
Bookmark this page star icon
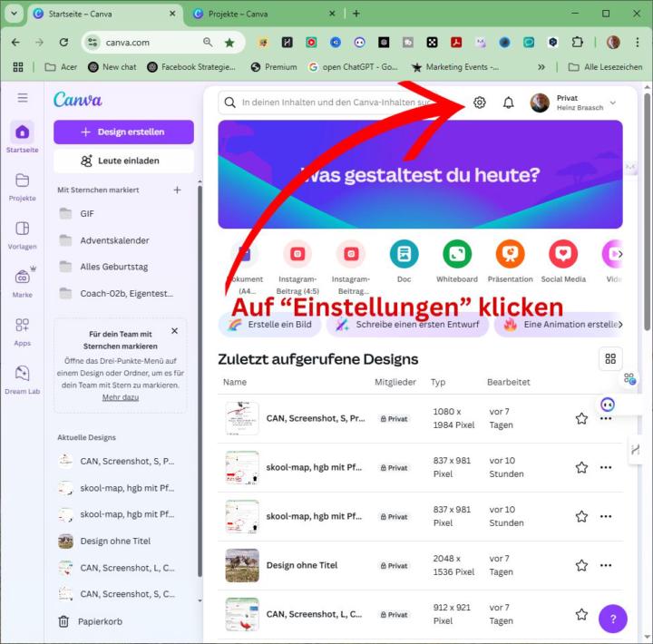(229, 43)
